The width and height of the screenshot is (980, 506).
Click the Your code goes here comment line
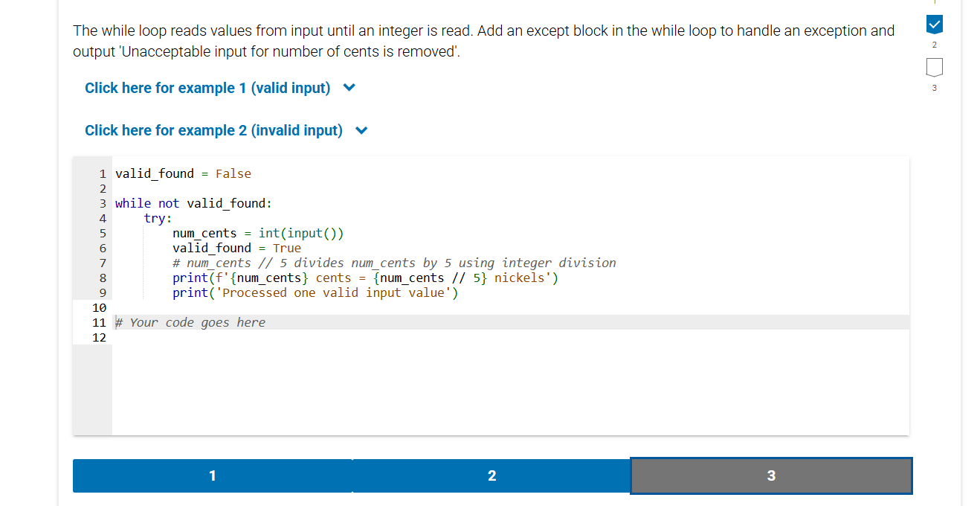[190, 322]
